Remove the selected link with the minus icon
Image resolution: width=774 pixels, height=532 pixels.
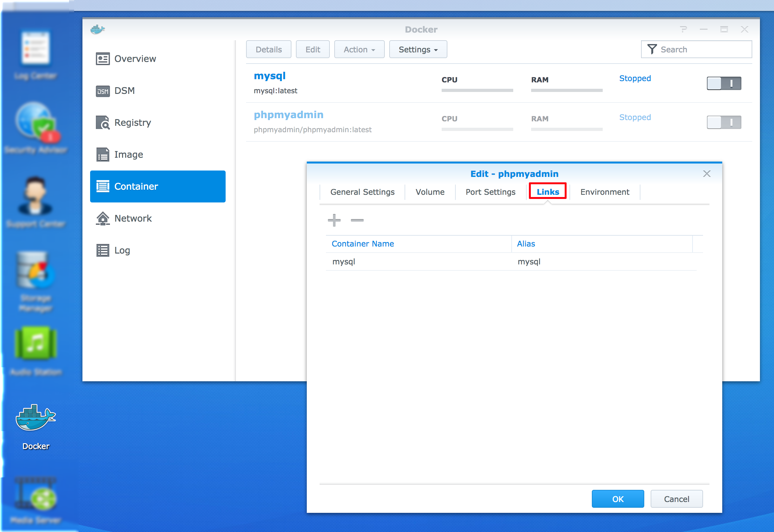357,220
